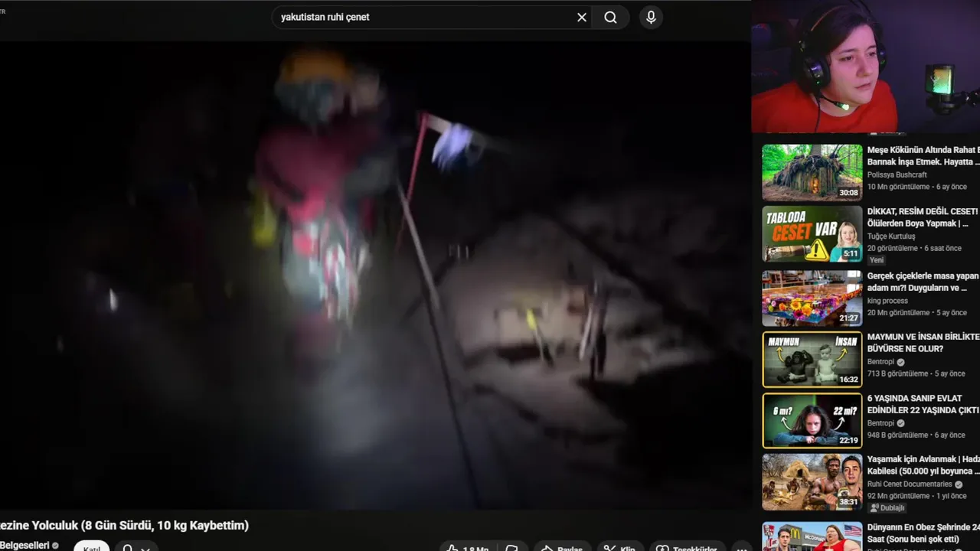Viewport: 980px width, 551px height.
Task: Open the Meşe Kökünün Altında bushcraft thumbnail
Action: pyautogui.click(x=812, y=172)
